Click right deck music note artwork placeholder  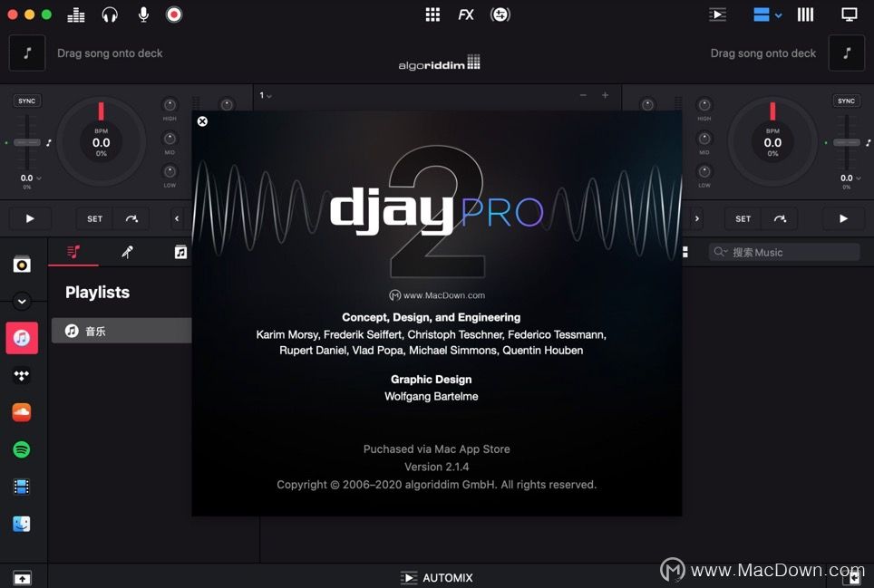847,53
